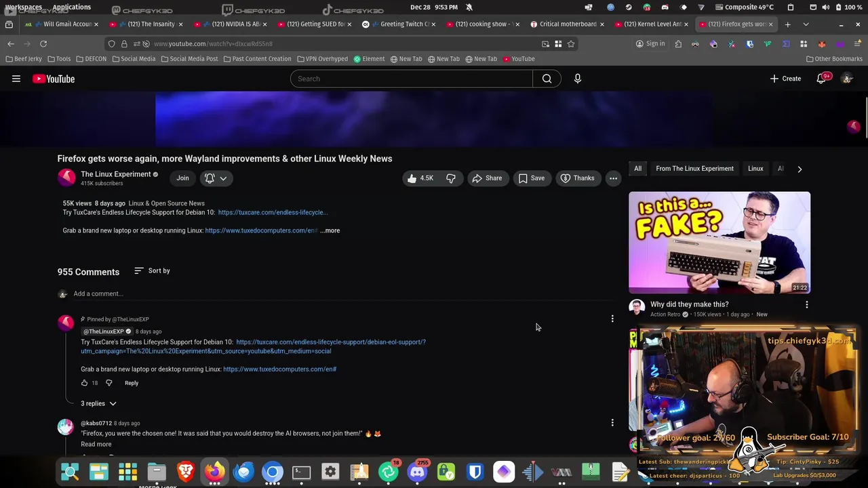Screen dimensions: 868x488
Task: Select the All filter chip
Action: click(x=637, y=169)
